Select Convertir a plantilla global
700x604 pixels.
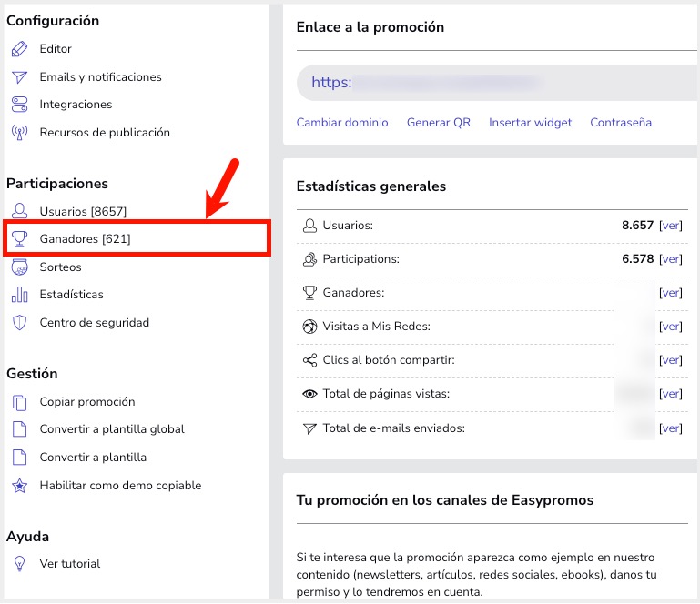(112, 429)
